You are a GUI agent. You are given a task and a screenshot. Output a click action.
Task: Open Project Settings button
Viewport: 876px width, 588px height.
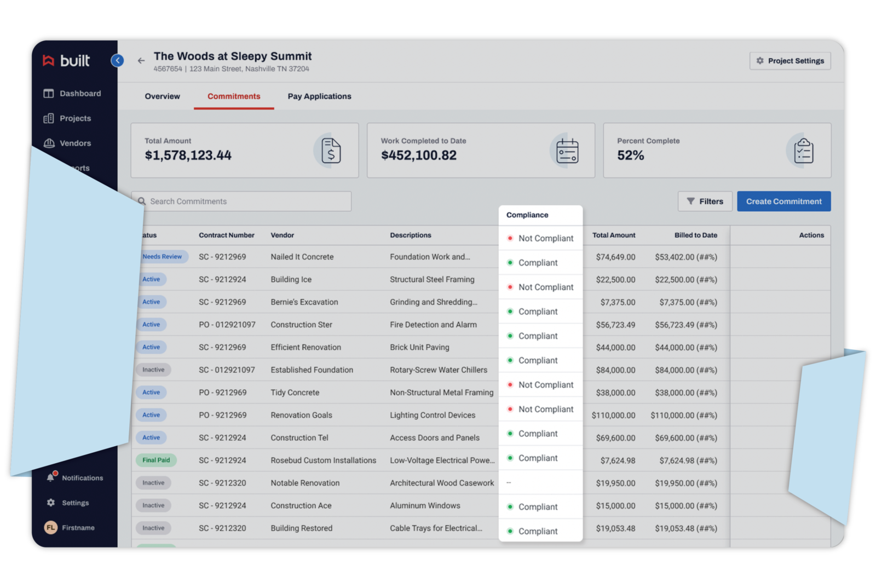pyautogui.click(x=789, y=61)
